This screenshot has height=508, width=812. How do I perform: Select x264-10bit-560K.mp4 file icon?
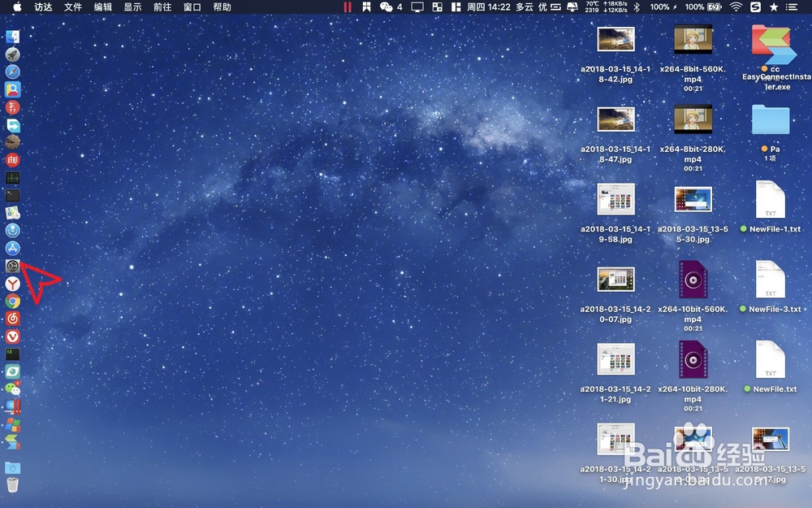pos(693,280)
